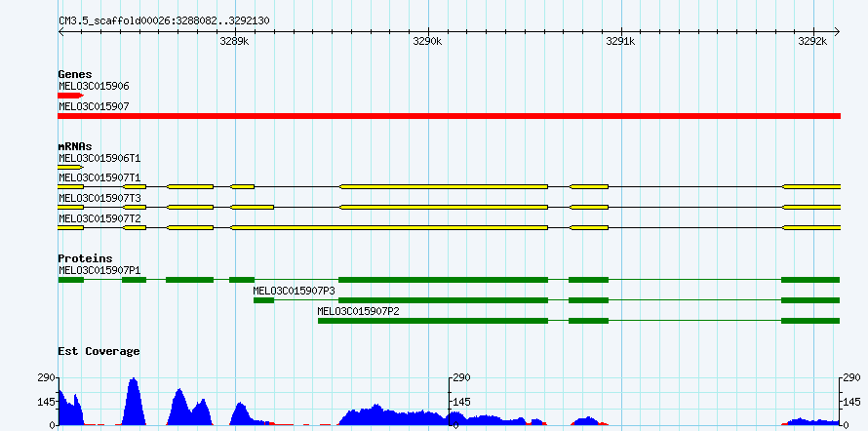
Task: Click the MELO3C015906 red gene arrow glyph
Action: click(70, 96)
